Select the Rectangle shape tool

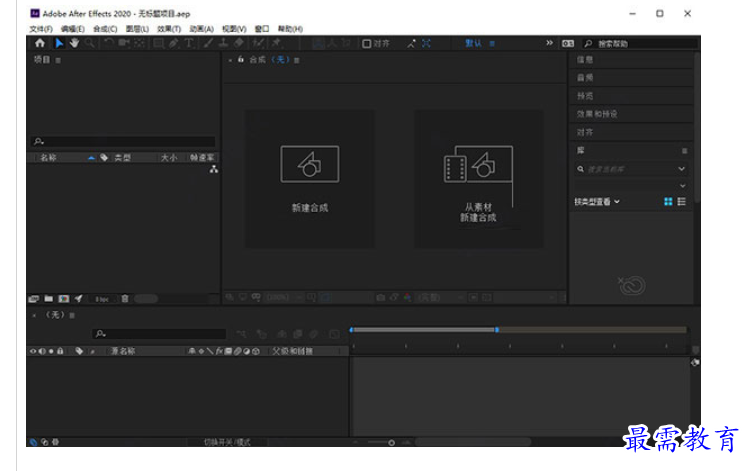point(159,43)
